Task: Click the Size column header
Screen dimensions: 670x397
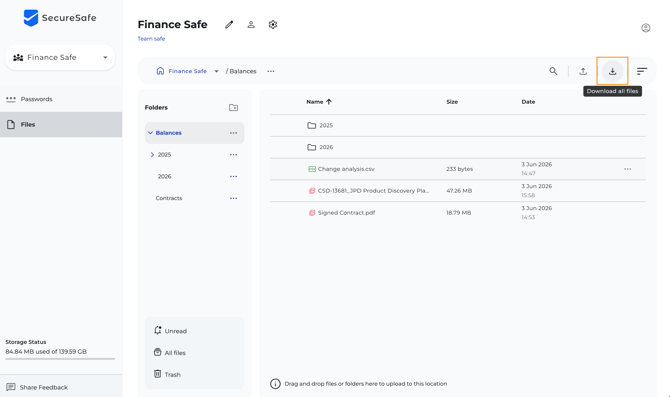Action: [452, 102]
